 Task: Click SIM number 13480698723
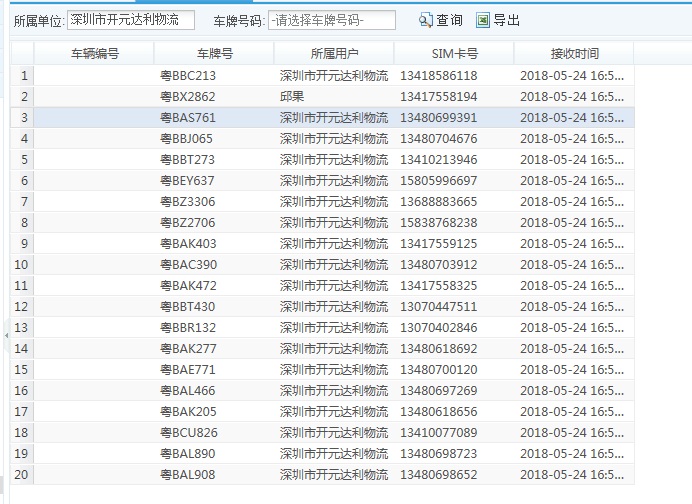point(439,454)
